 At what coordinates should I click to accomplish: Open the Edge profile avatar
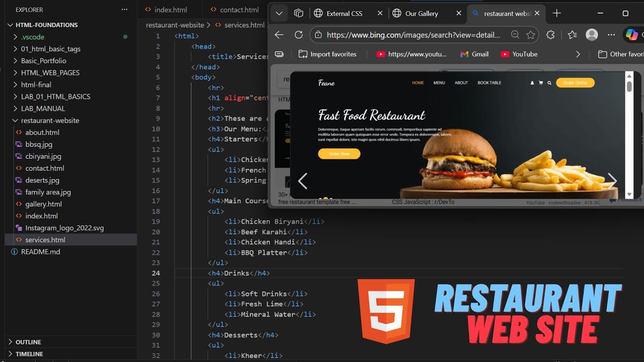pos(592,35)
